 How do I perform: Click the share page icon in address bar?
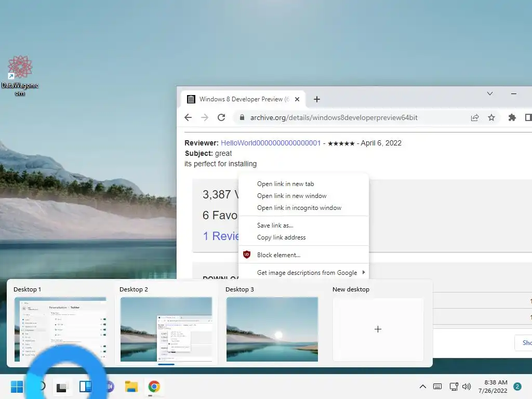tap(475, 117)
